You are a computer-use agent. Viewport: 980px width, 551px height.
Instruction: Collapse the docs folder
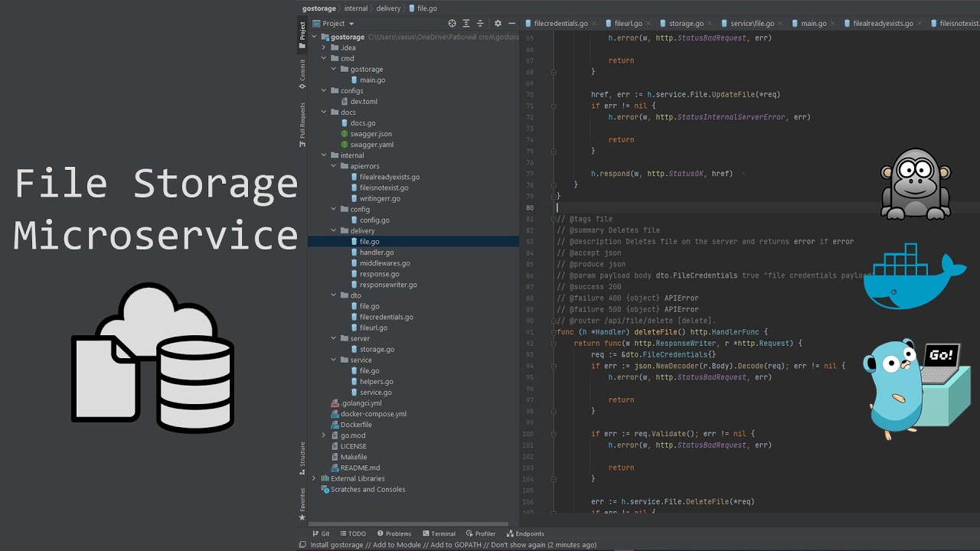324,112
